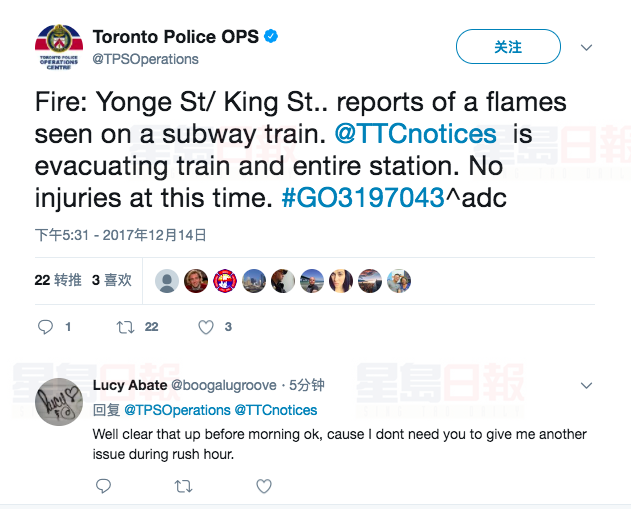Like Lucy Abate's reply
The width and height of the screenshot is (631, 509).
263,486
